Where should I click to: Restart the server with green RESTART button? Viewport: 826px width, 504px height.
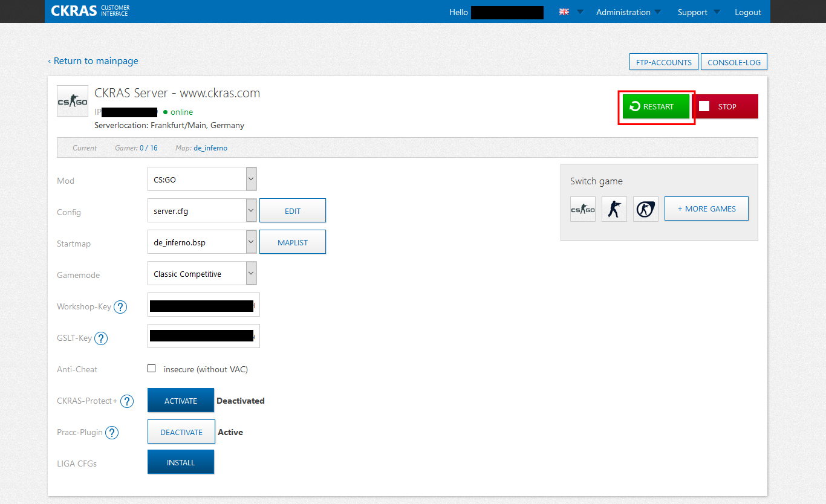click(656, 107)
